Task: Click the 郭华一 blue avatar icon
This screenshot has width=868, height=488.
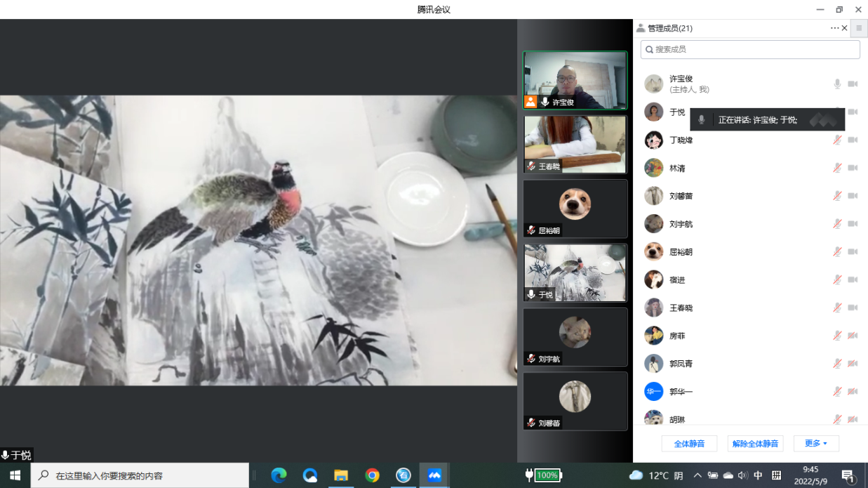Action: (x=653, y=392)
